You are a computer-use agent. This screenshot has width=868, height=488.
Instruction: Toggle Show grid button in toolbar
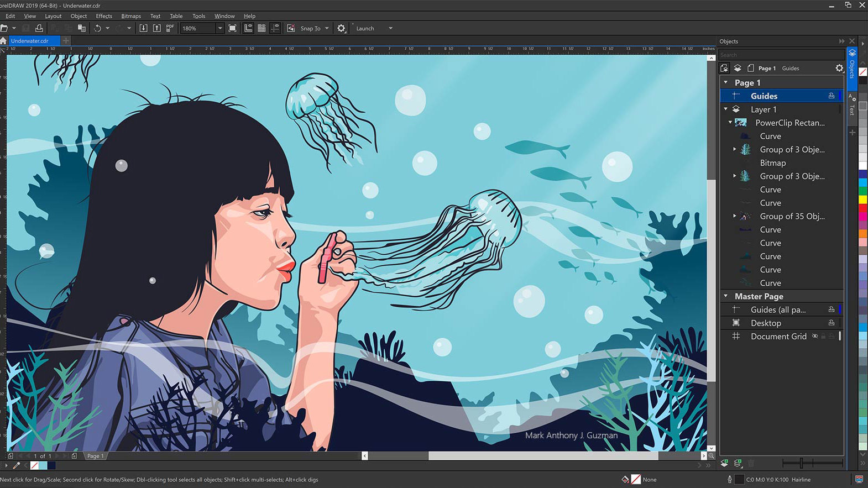click(x=262, y=28)
